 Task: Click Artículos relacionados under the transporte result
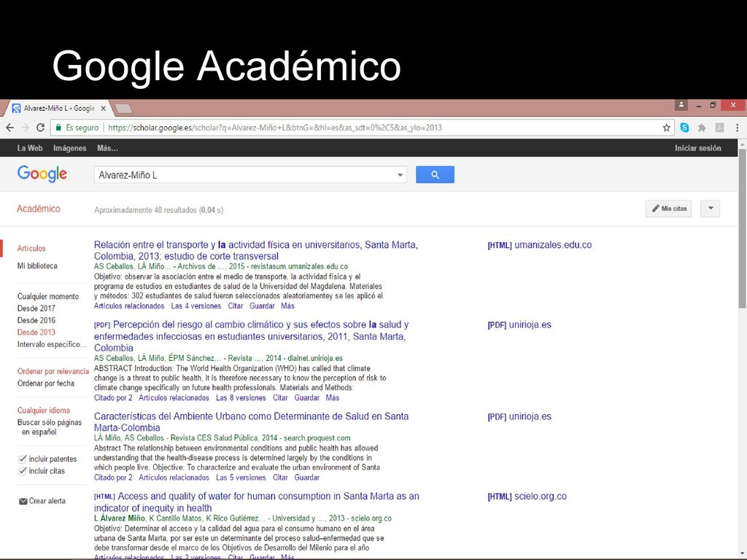pyautogui.click(x=129, y=306)
